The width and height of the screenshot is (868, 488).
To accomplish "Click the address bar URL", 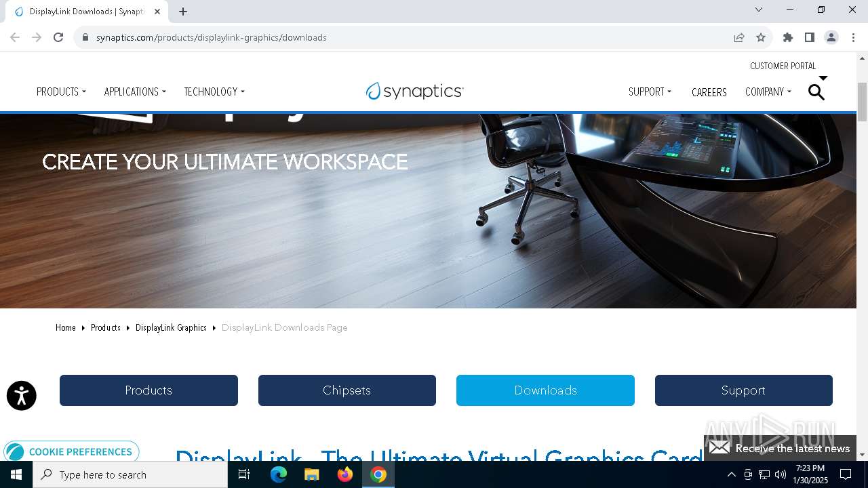I will click(212, 37).
